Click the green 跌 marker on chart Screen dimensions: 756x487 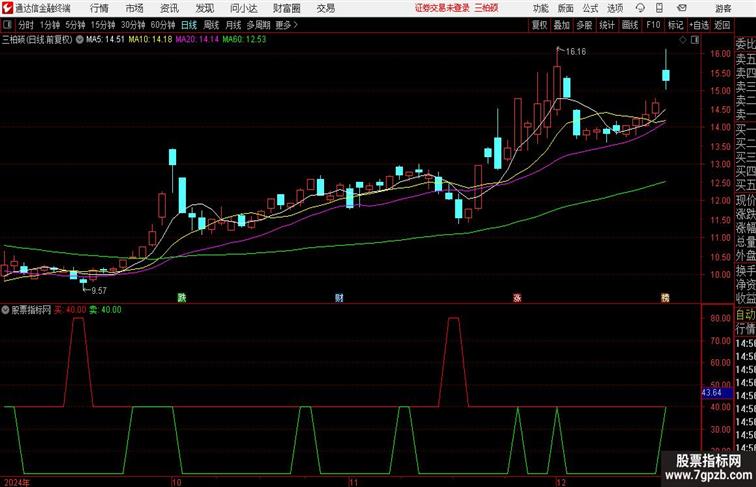182,298
